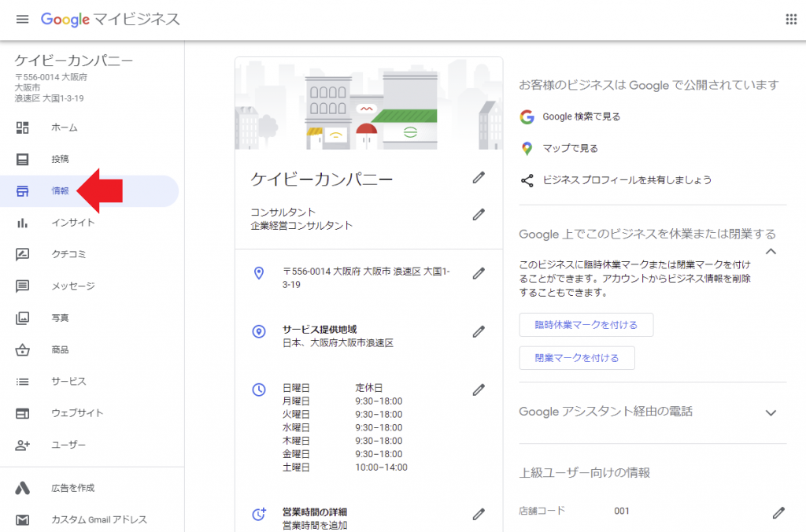Click ビジネス プロフィールを共有しましょう link
Screen dimensions: 806x532
click(627, 180)
